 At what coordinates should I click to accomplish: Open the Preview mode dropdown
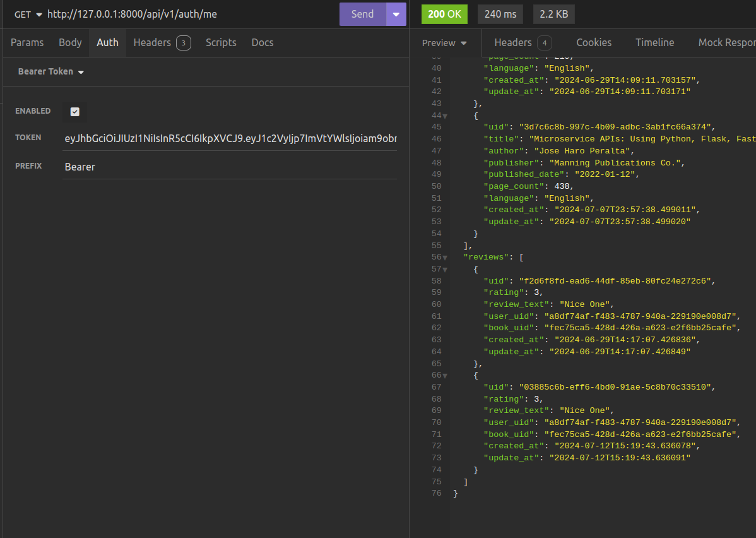(x=444, y=43)
